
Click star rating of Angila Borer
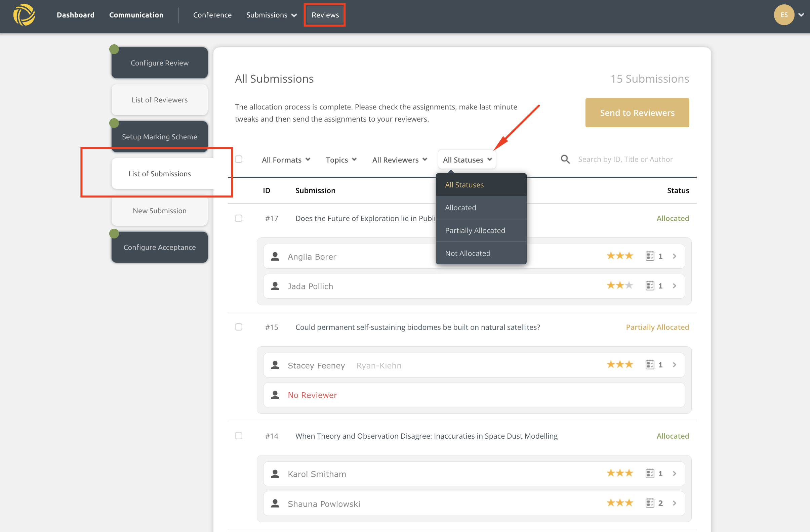[620, 256]
